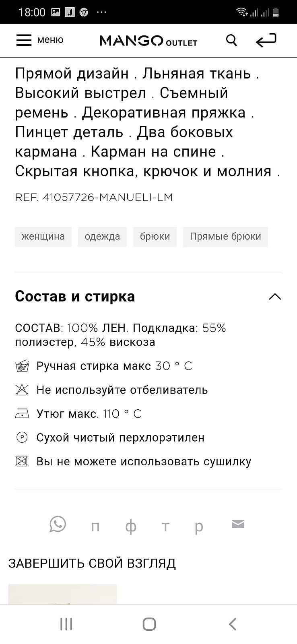Share product via email envelope icon

(238, 524)
